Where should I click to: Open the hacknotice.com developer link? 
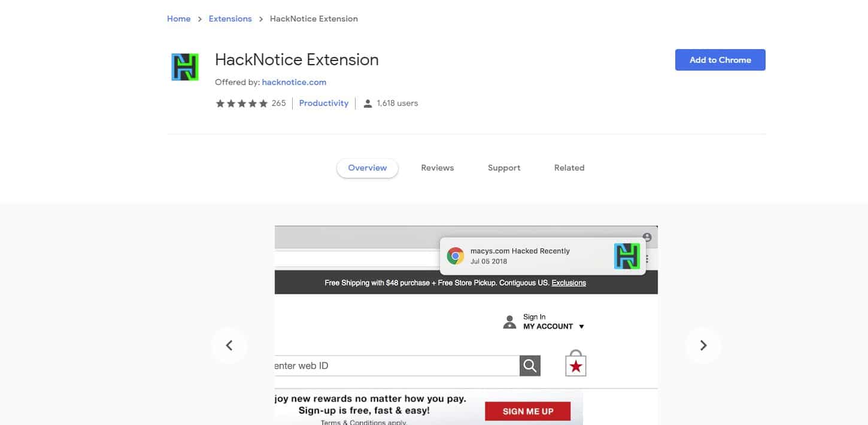coord(294,83)
